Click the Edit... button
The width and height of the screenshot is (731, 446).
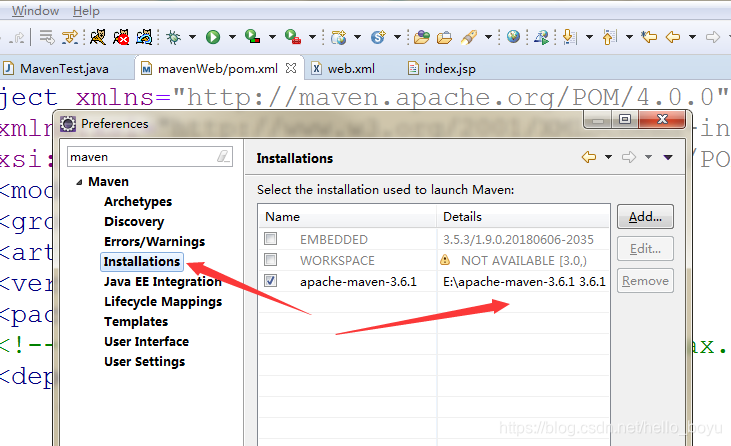[x=645, y=249]
